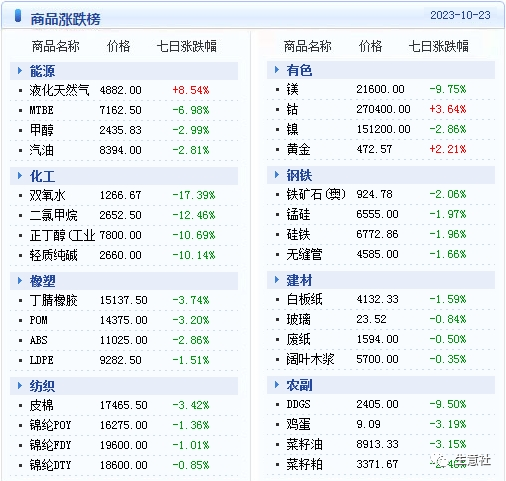The height and width of the screenshot is (481, 506).
Task: Click the date 2023-10-23
Action: (x=460, y=15)
